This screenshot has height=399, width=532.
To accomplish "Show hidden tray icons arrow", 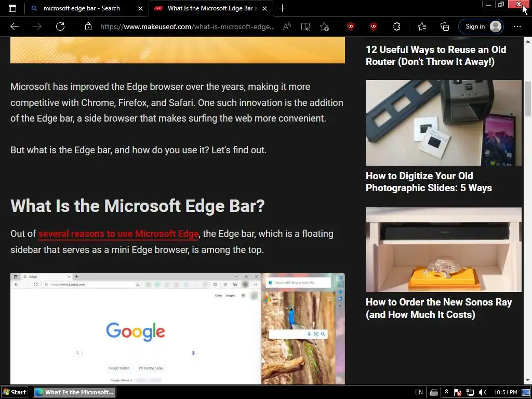I will 446,392.
